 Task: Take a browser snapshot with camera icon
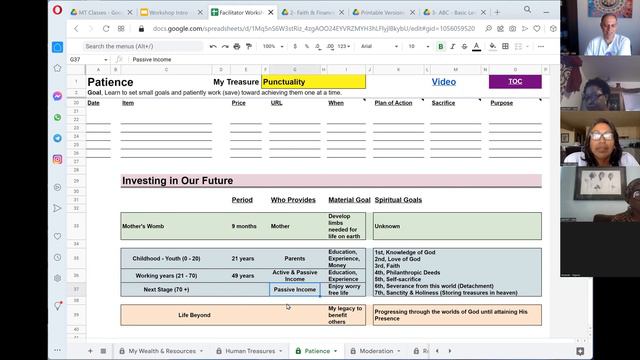pos(512,29)
